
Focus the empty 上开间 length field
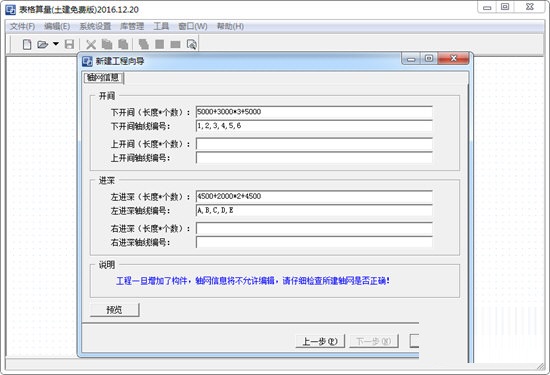click(x=314, y=144)
